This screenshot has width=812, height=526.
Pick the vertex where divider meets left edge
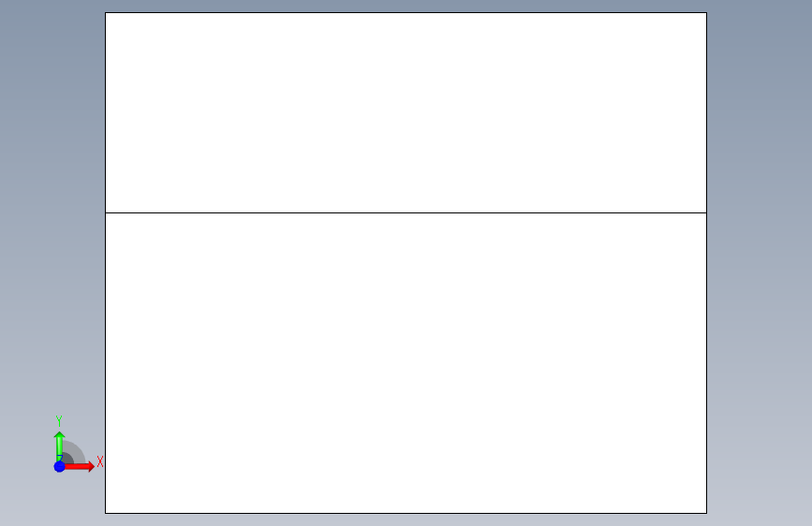[105, 212]
